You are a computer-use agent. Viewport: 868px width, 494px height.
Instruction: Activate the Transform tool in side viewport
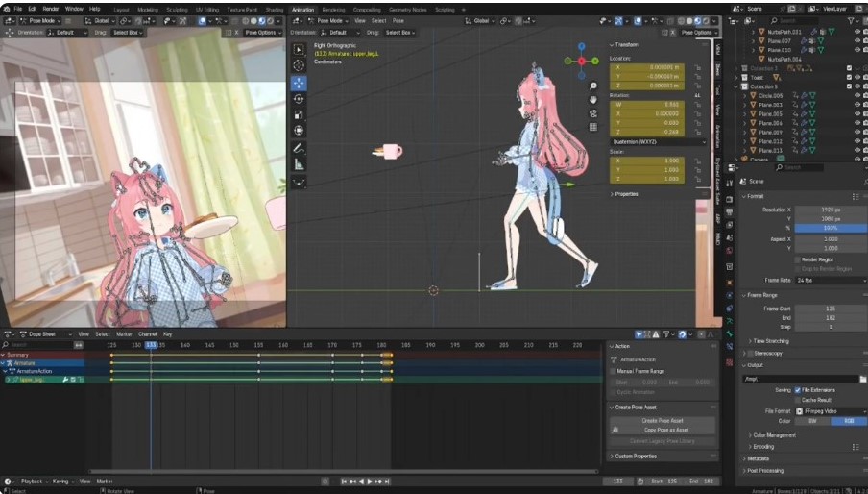coord(299,131)
